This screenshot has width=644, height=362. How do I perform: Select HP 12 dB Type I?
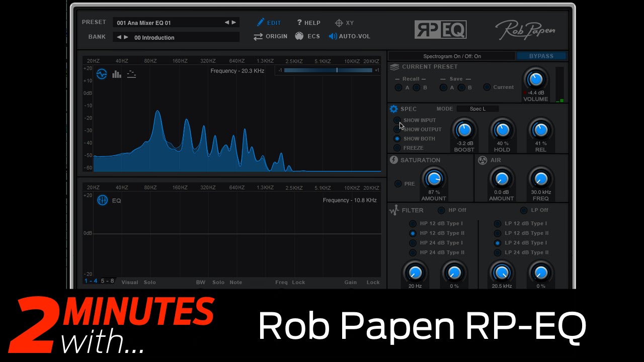[x=413, y=224]
